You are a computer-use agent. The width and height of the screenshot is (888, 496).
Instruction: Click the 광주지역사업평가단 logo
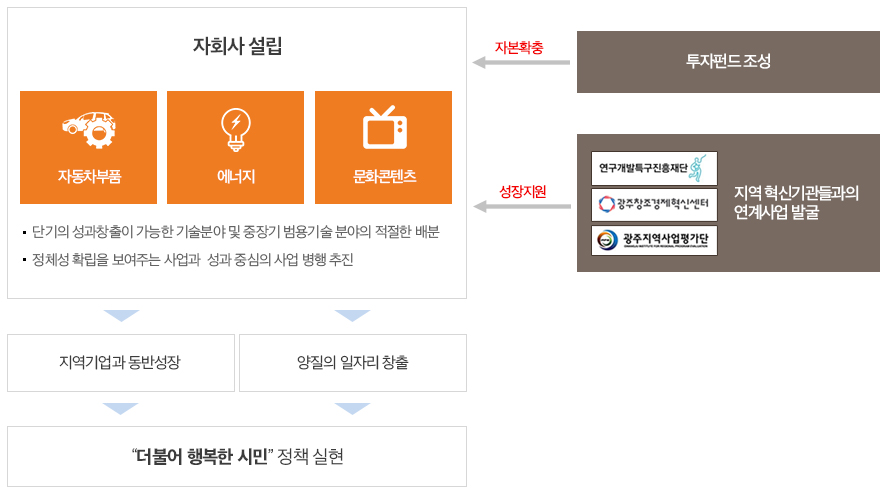coord(654,240)
